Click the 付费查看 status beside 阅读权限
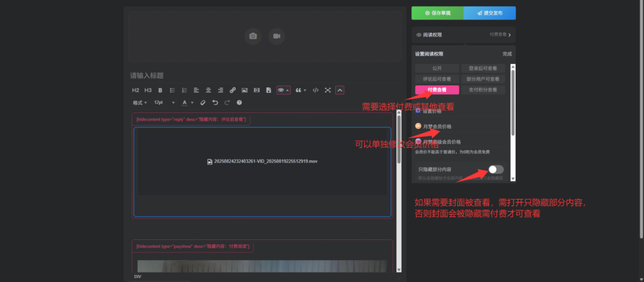 [498, 35]
